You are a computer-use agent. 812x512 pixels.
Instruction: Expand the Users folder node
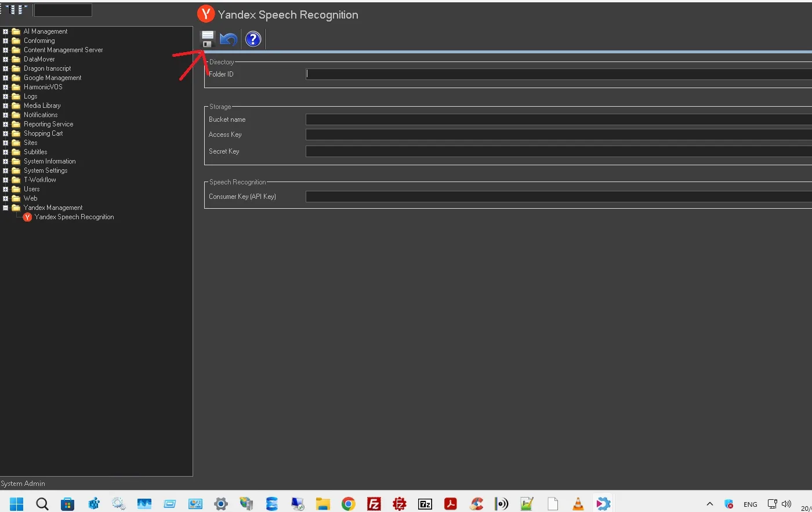pyautogui.click(x=5, y=189)
